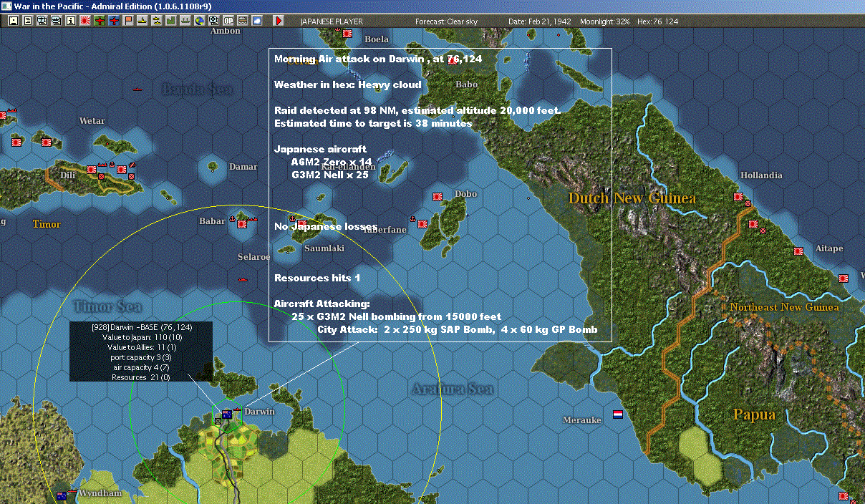Viewport: 865px width, 504px height.
Task: Click the Ambon label at top of map
Action: (226, 31)
